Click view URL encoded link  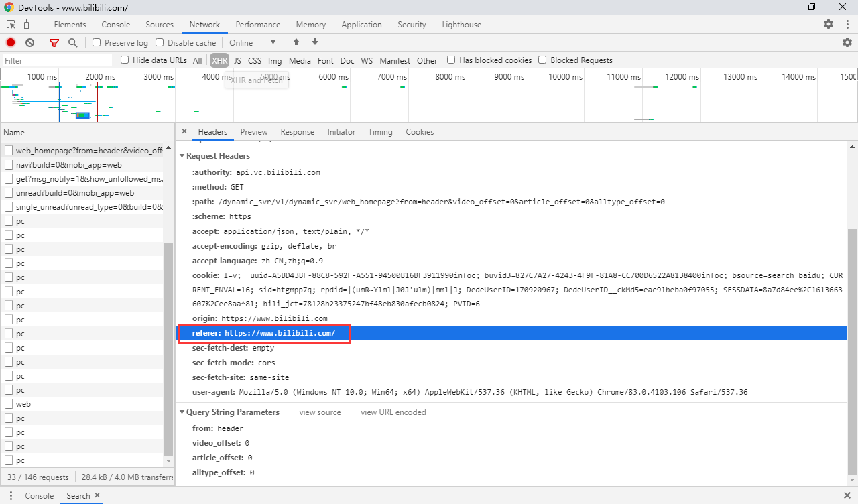(393, 412)
